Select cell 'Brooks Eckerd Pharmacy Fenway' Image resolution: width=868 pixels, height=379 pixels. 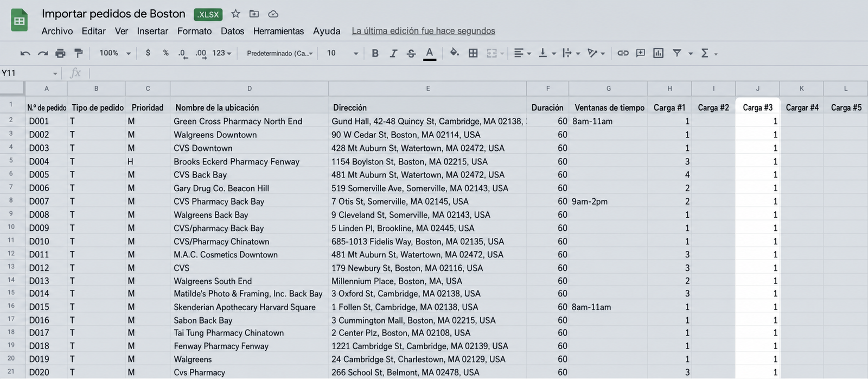(x=249, y=161)
